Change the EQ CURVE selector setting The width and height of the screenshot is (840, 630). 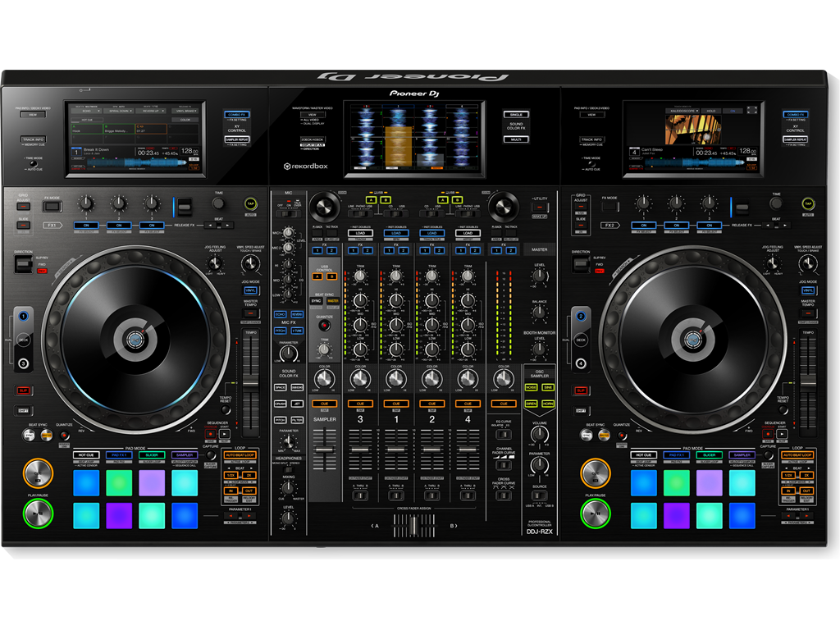[x=504, y=433]
